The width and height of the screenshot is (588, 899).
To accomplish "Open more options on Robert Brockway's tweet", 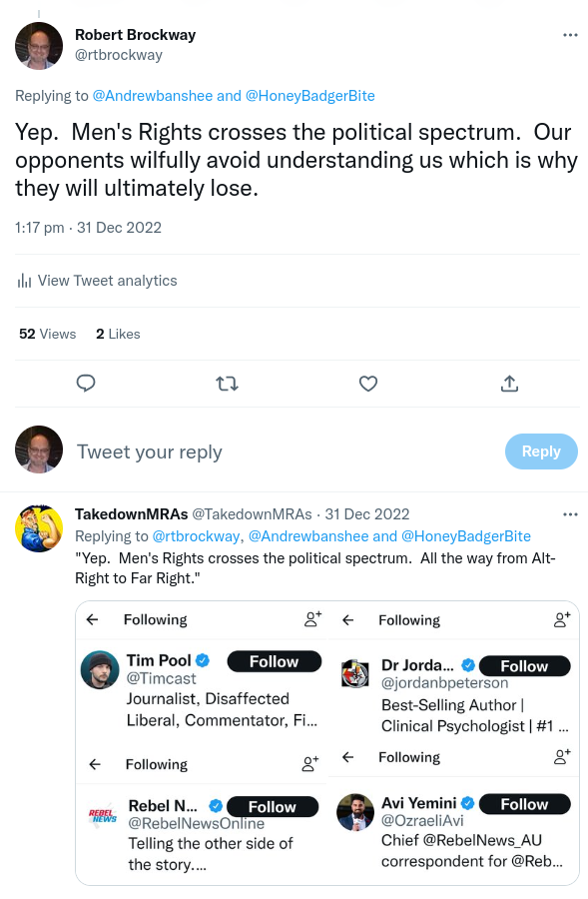I will [570, 34].
